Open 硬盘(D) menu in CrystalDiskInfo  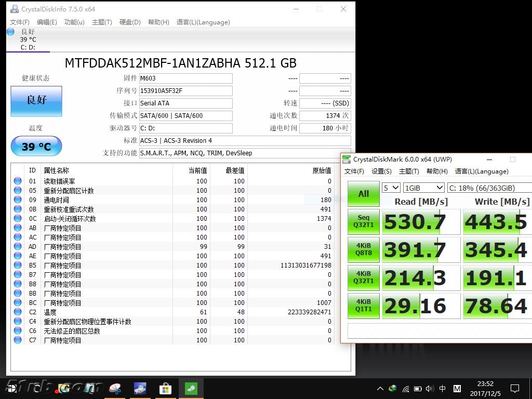click(x=130, y=22)
